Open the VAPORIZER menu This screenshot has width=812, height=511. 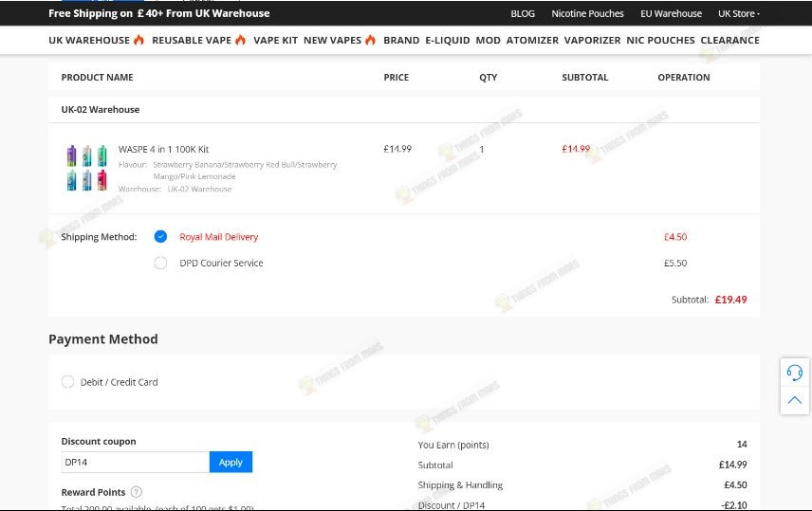593,41
